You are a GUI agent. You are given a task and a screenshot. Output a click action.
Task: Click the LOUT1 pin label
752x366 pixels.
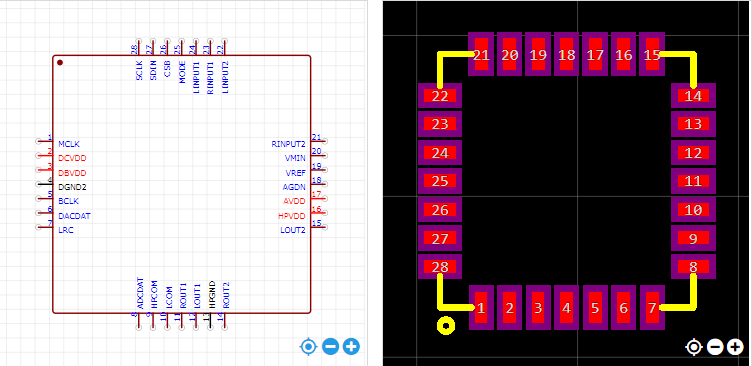pos(197,296)
